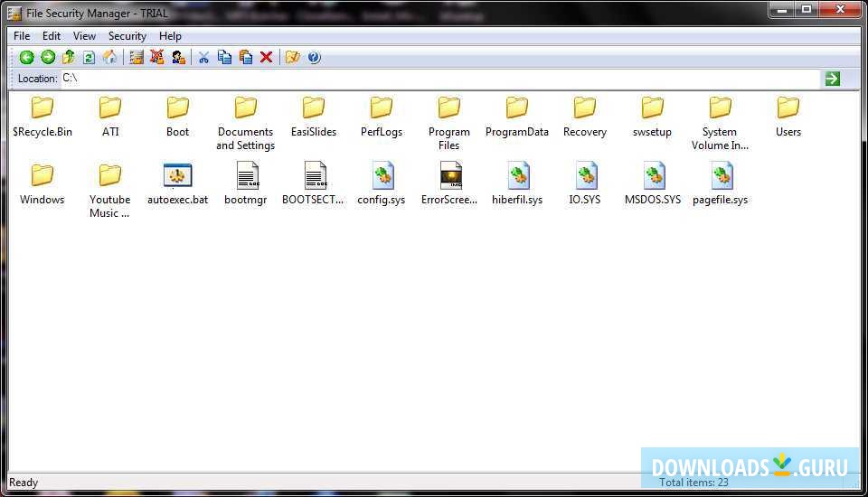Select the Boot folder

178,117
